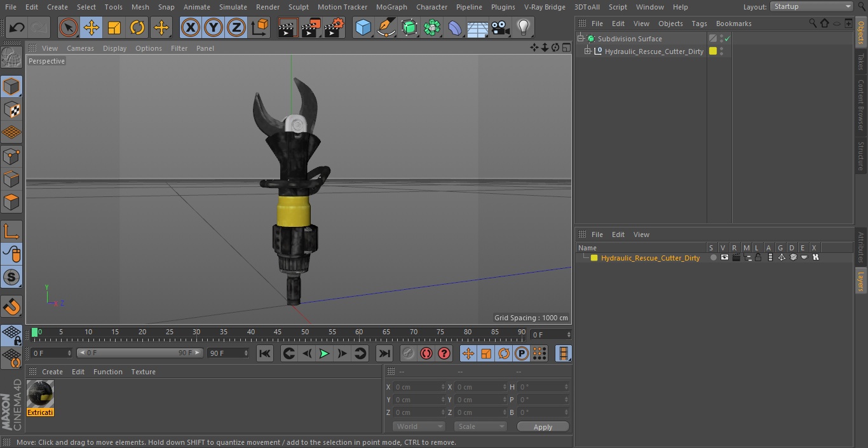Toggle parameter keyframe P icon
This screenshot has width=868, height=448.
(522, 353)
